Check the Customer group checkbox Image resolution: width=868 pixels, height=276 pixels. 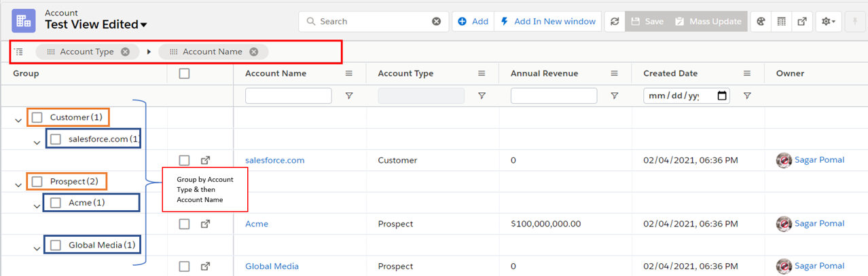point(37,118)
